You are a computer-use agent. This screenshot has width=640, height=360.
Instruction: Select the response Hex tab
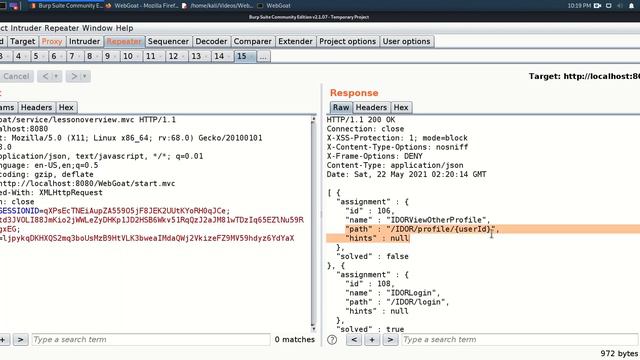[401, 107]
